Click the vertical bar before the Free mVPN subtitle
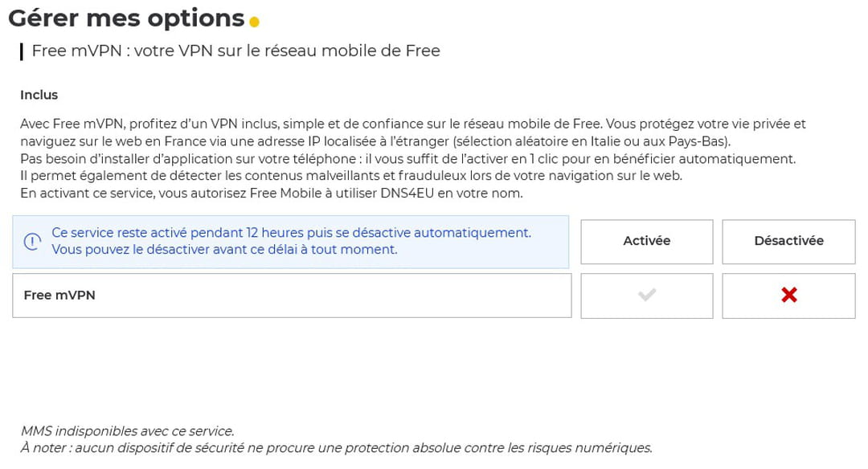Image resolution: width=868 pixels, height=469 pixels. [x=22, y=52]
